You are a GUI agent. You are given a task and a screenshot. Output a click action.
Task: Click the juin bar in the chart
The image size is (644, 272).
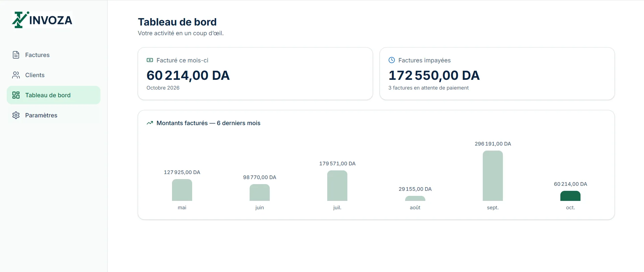point(260,193)
